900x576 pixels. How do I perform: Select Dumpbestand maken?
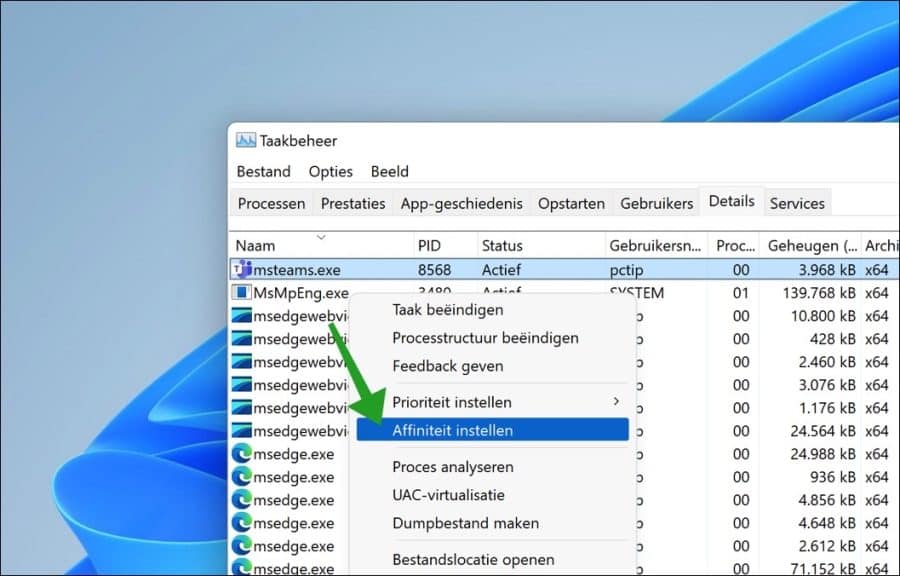[x=492, y=523]
